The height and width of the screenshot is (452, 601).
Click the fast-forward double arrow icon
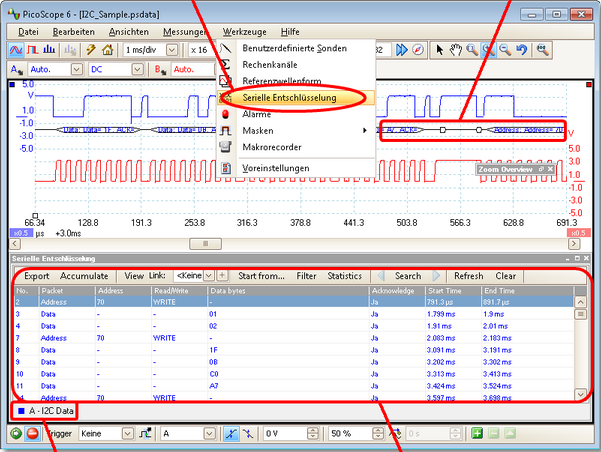[x=402, y=50]
